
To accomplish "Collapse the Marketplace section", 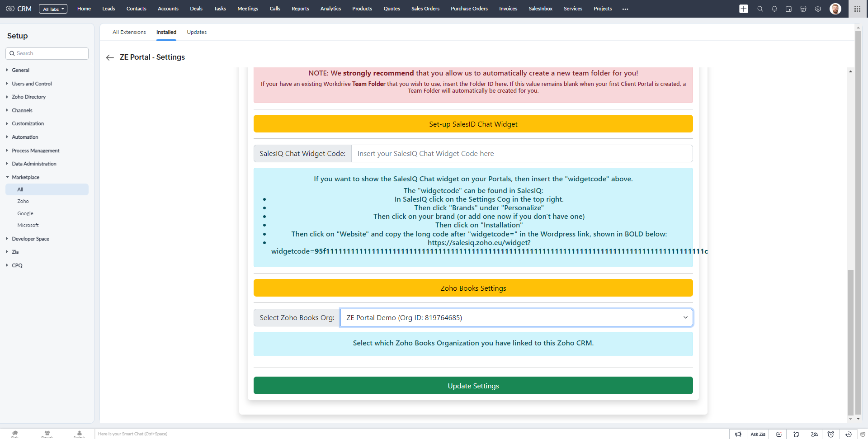I will [25, 177].
